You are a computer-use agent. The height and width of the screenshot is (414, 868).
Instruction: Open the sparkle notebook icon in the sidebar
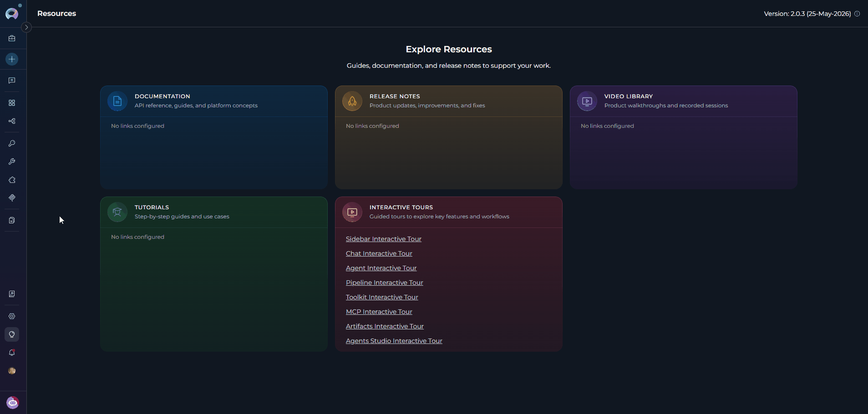pos(12,294)
